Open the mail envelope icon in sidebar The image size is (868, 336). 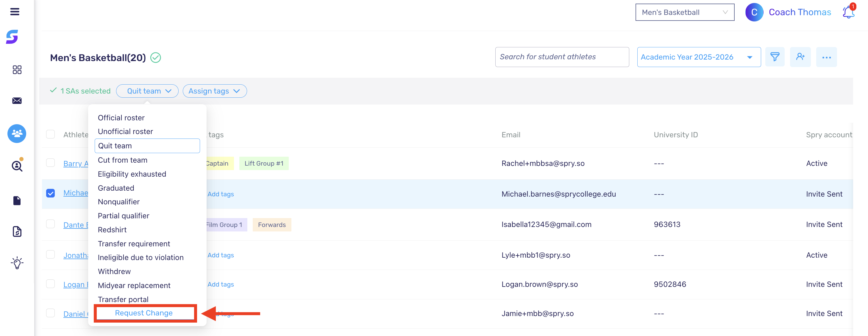(x=17, y=101)
